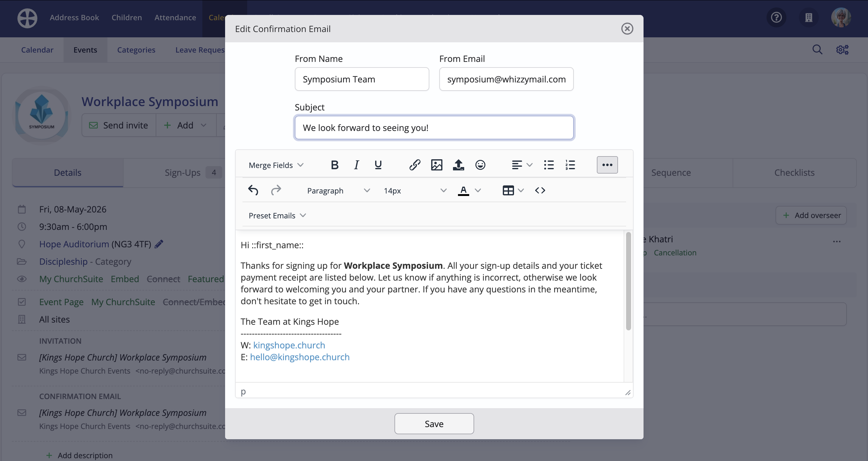
Task: Click the numbered list icon
Action: tap(570, 165)
